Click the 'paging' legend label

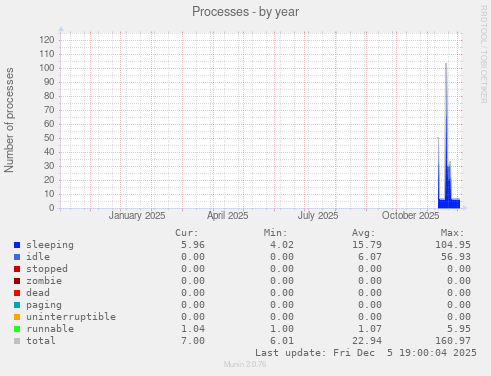pos(44,305)
